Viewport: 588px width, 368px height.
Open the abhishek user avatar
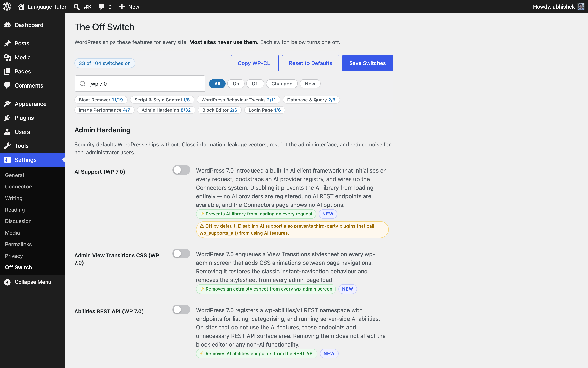581,7
